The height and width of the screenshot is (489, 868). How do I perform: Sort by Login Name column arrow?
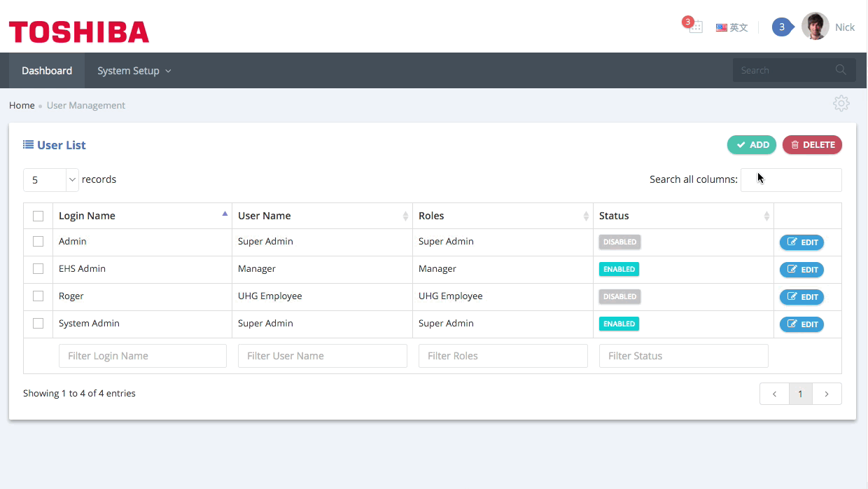click(225, 214)
